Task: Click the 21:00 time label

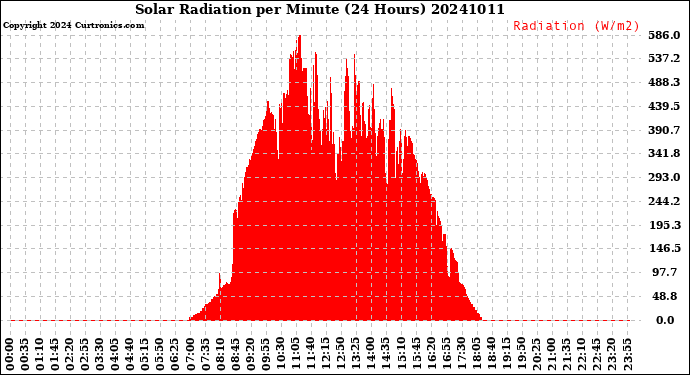Action: 551,354
